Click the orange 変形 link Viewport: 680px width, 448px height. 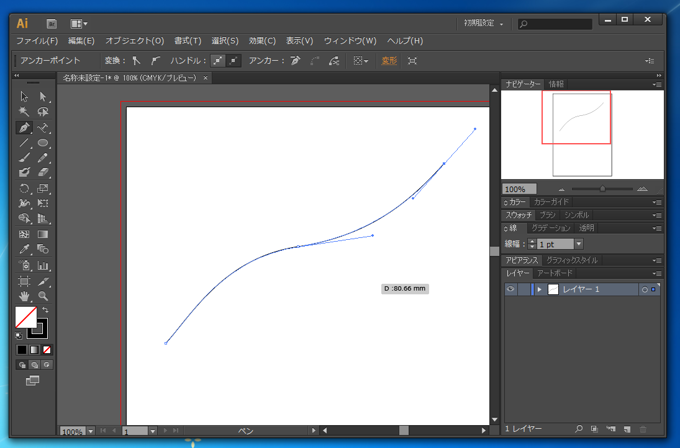(x=389, y=61)
